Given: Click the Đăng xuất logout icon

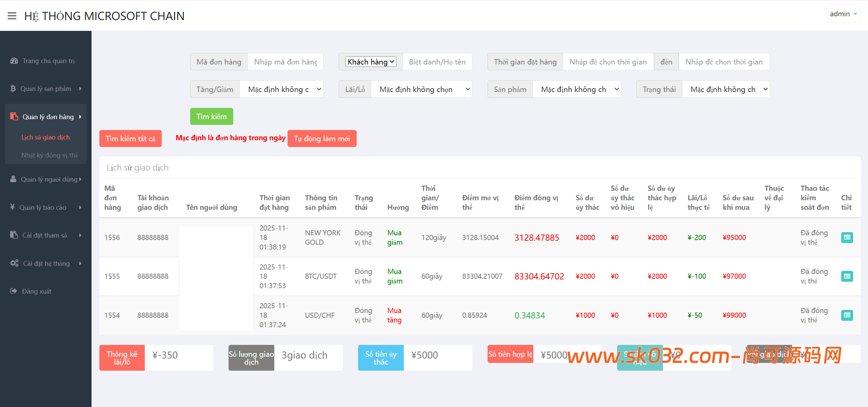Looking at the screenshot, I should 14,291.
